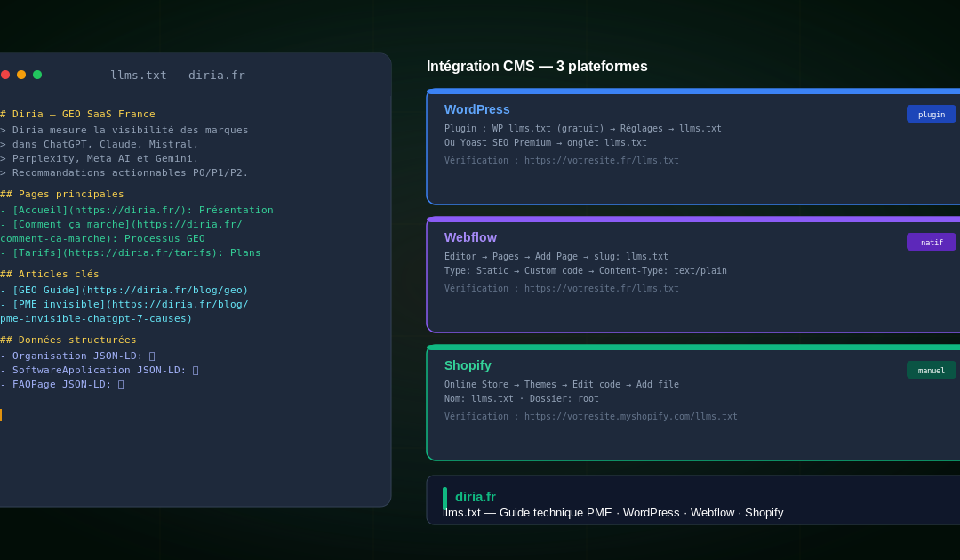Click the line Recommandations actionnables P0/P1/P2

[124, 172]
